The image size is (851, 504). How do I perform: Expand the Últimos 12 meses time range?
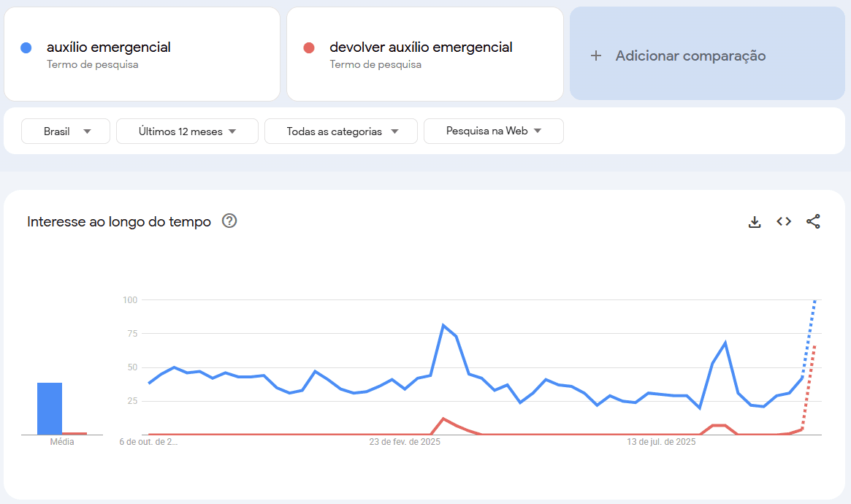(187, 131)
